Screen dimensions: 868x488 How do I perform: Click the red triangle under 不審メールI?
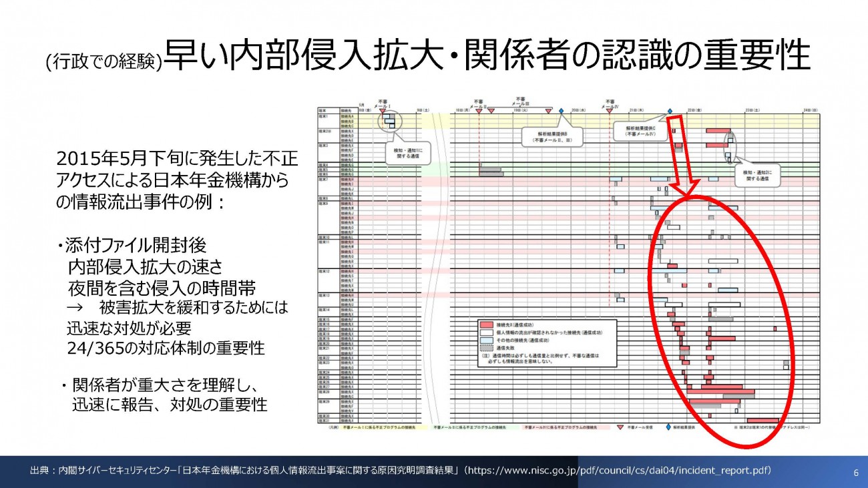coord(383,111)
